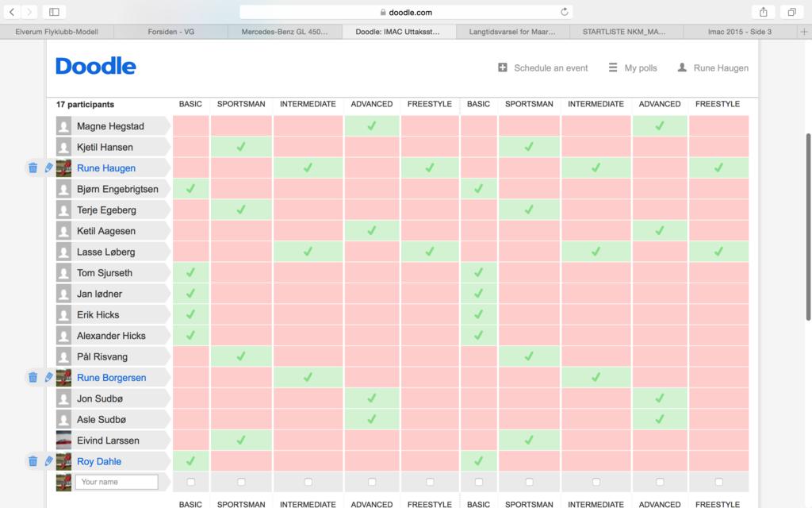Toggle the Safari sidebar icon
The height and width of the screenshot is (508, 812).
(54, 12)
